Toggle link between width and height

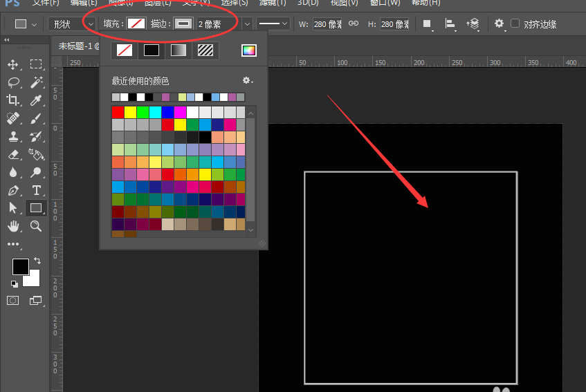[353, 24]
